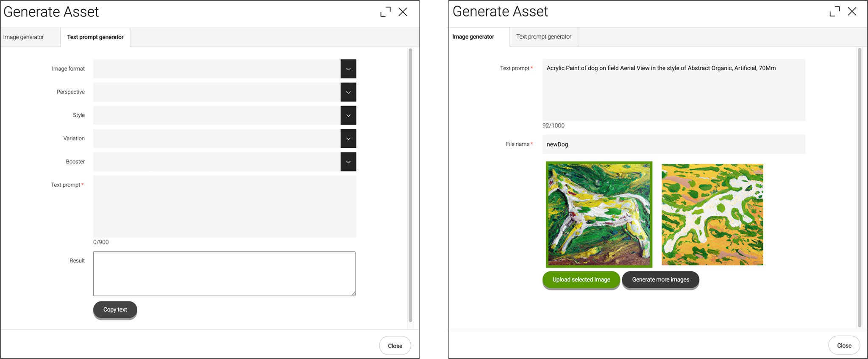Maximize the dialog showing the dog images

pyautogui.click(x=835, y=11)
